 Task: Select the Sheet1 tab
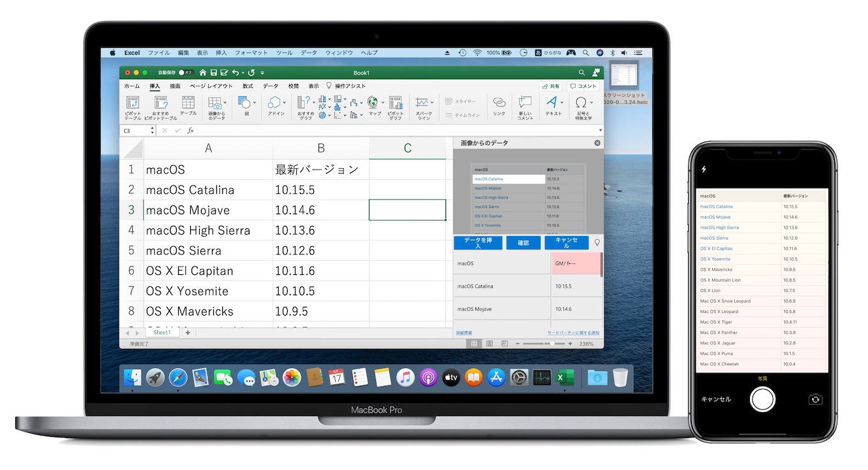tap(162, 333)
